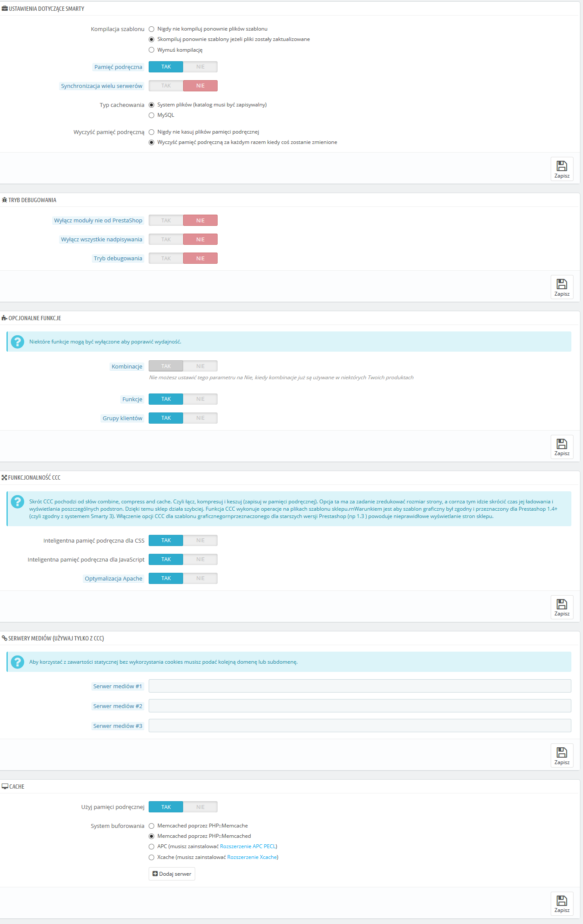Enable 'Wyłącz wszystkie nadpisywania' with TAK
583x924 pixels.
pyautogui.click(x=166, y=239)
